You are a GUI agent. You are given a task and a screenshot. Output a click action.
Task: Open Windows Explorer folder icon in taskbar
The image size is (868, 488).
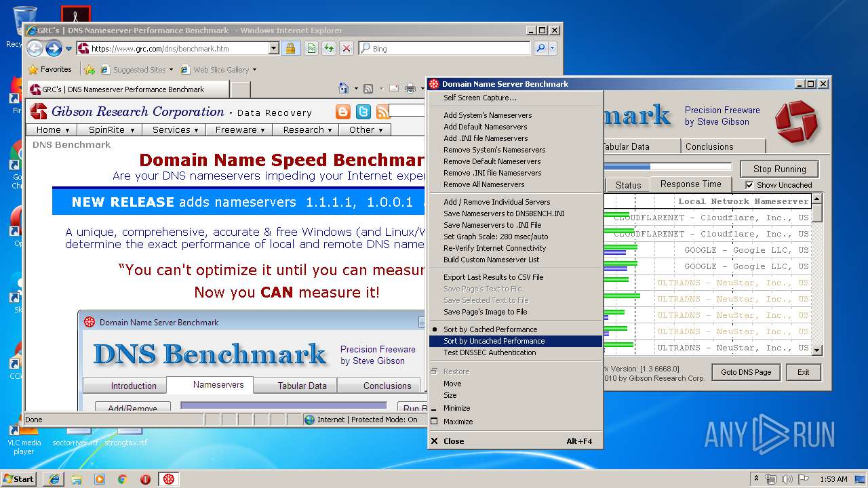tap(77, 479)
